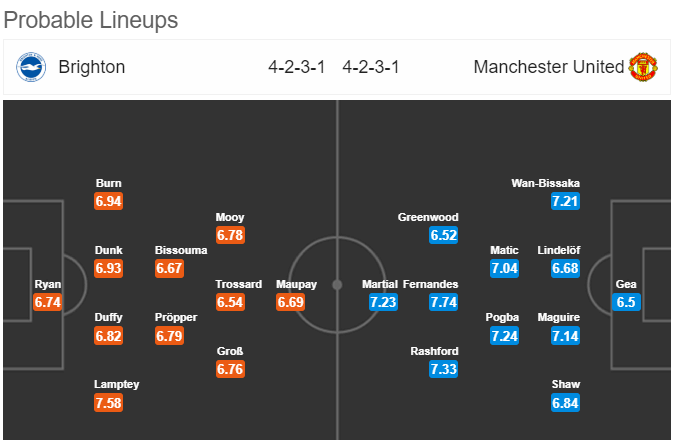Open the Brighton team name link
Screen dimensions: 675x440
coord(92,67)
